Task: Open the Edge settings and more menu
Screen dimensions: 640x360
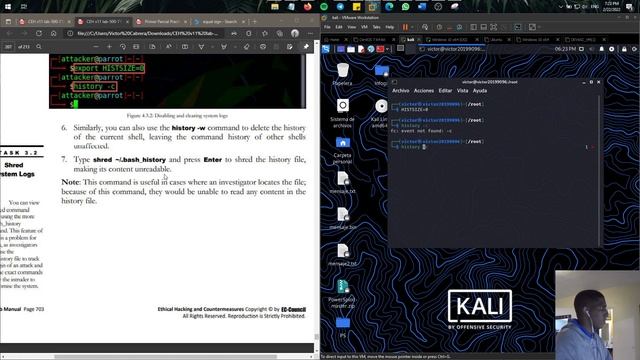Action: 310,33
